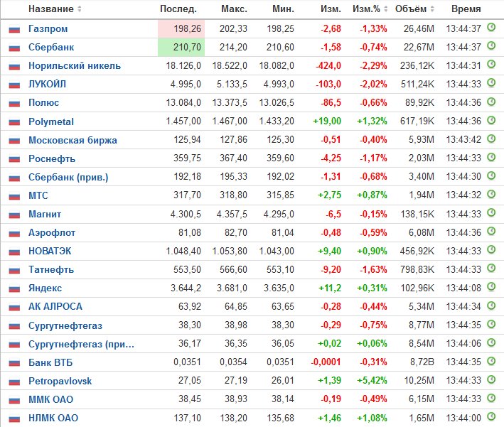Click the clock icon in the ЛУКОЙЛ row

491,82
